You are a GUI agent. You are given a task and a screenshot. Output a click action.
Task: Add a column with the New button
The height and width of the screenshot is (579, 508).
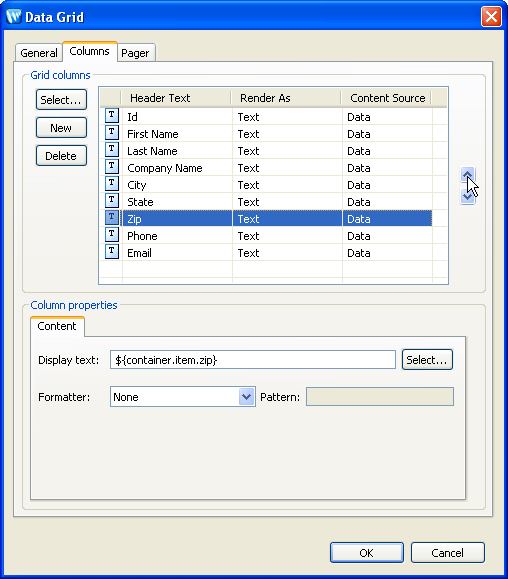[61, 128]
